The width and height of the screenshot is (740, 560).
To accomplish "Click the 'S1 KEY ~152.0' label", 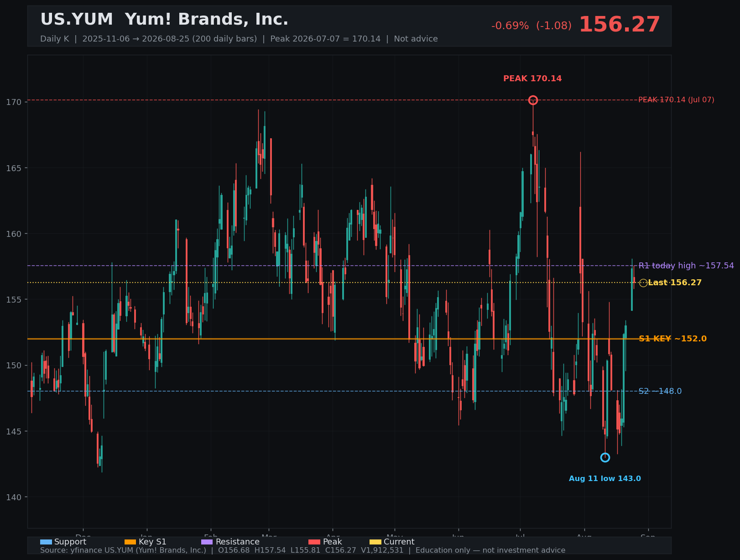I will (x=672, y=339).
